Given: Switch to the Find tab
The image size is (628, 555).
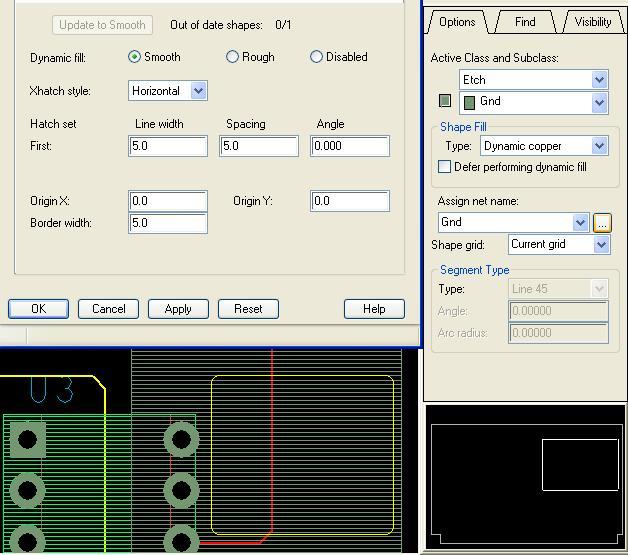Looking at the screenshot, I should pos(525,21).
